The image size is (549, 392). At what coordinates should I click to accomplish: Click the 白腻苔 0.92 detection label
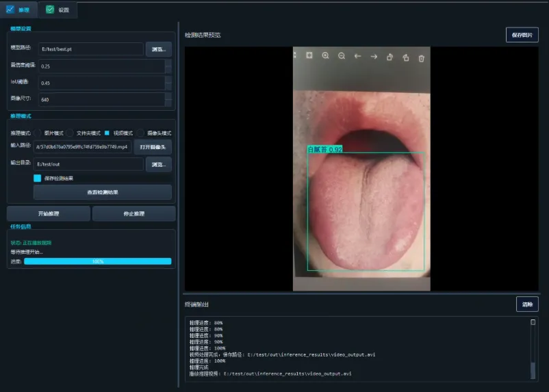point(324,149)
